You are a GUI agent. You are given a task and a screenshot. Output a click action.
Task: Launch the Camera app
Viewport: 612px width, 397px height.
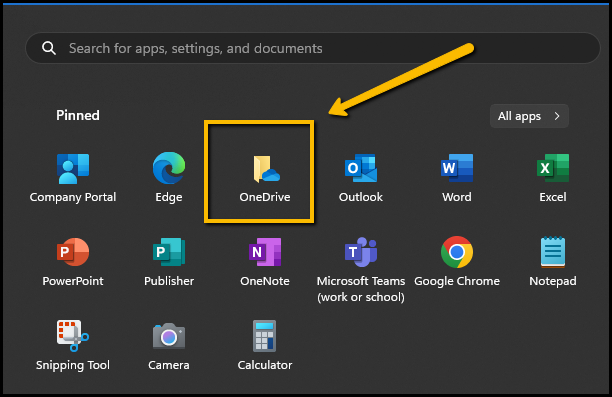(169, 346)
